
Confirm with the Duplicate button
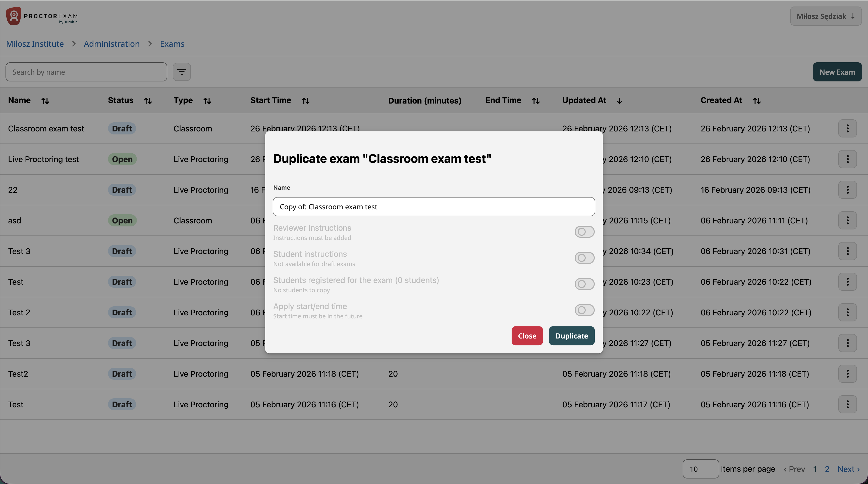click(x=571, y=336)
